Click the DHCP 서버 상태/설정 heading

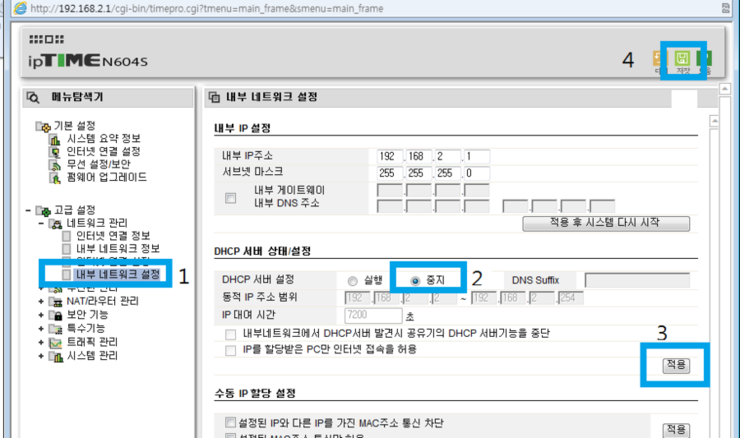[262, 252]
